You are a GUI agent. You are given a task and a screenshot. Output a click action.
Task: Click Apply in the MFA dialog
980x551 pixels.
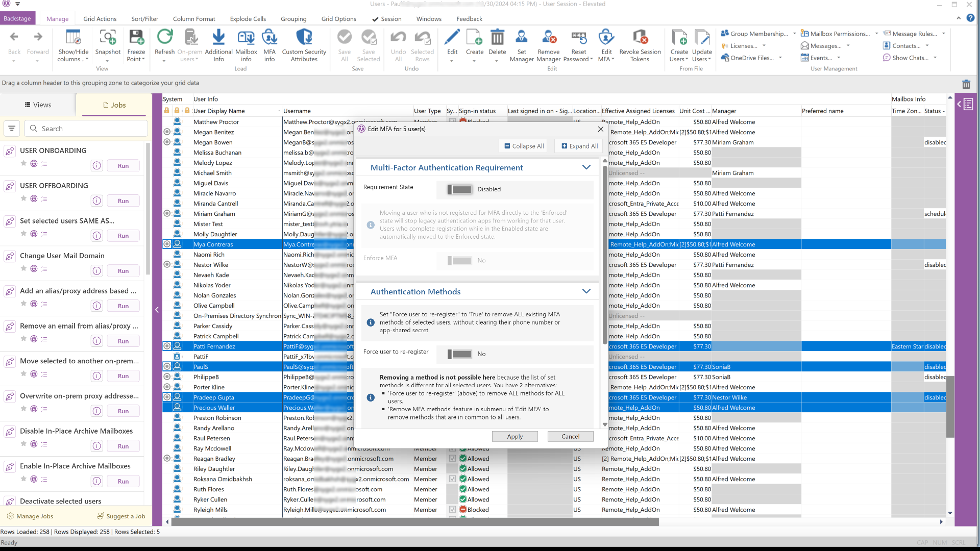click(x=514, y=437)
